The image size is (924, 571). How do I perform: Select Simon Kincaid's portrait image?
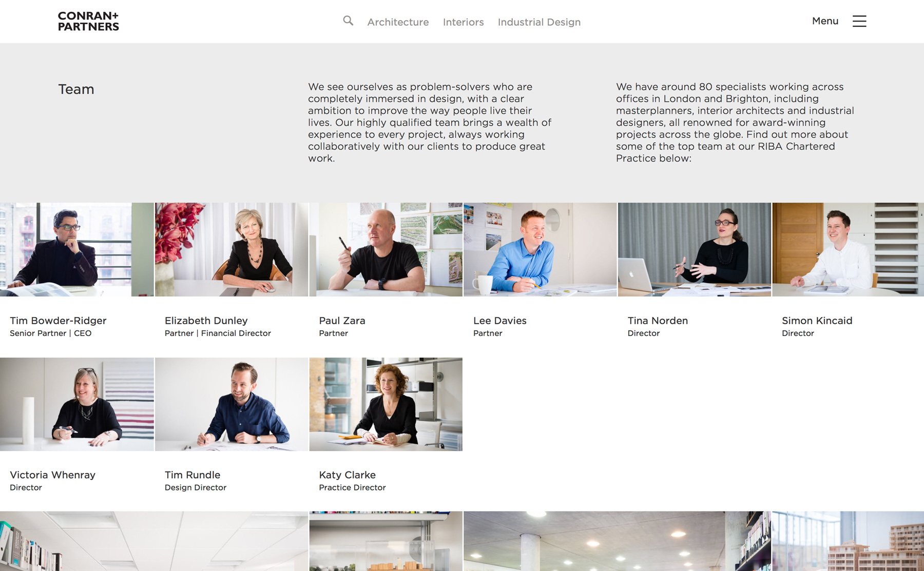click(848, 249)
